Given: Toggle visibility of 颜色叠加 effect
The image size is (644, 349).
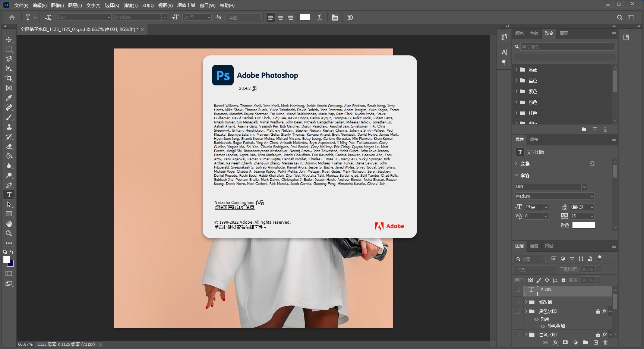Looking at the screenshot, I should coord(543,326).
